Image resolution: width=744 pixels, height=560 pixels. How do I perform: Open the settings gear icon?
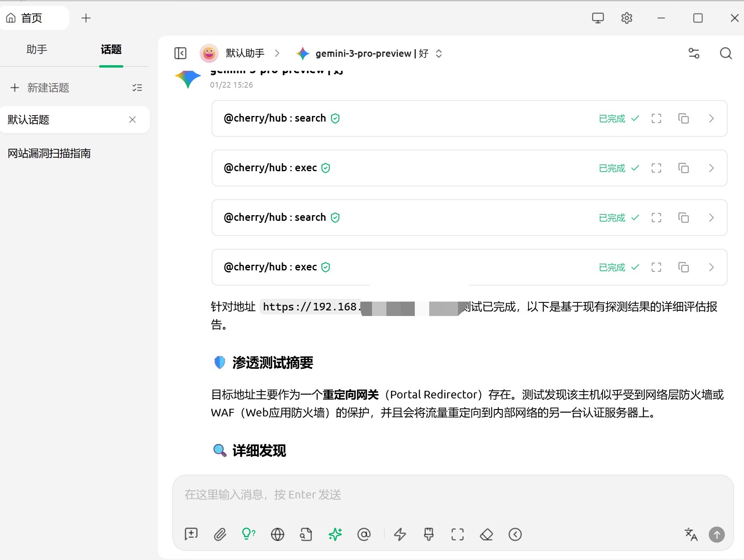626,18
